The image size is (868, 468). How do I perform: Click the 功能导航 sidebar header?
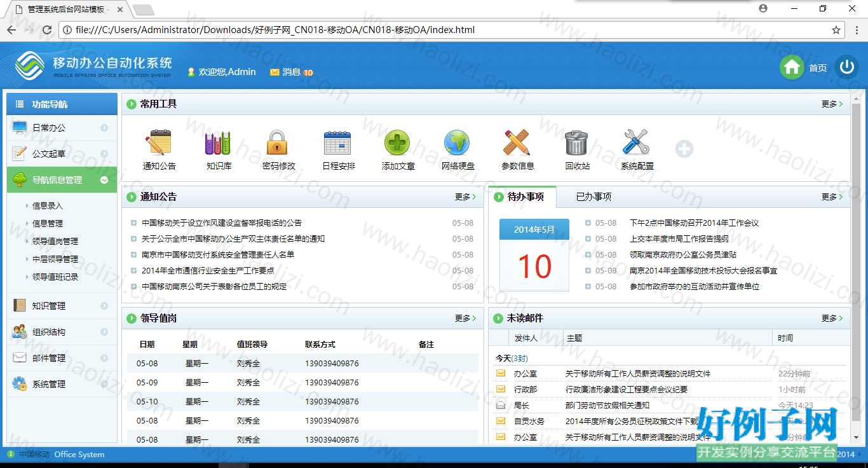pyautogui.click(x=62, y=104)
